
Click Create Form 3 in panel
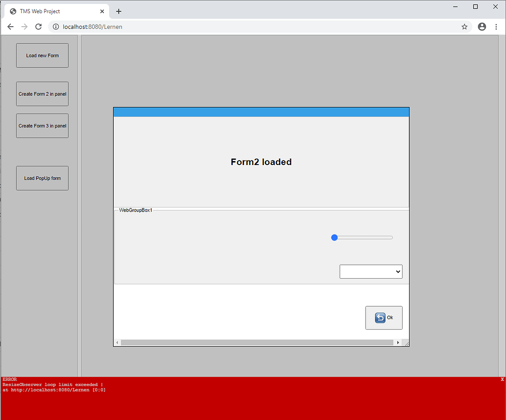pos(42,126)
